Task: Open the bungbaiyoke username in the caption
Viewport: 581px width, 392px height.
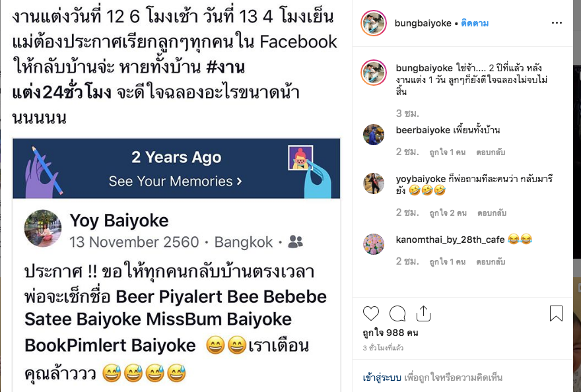Action: tap(425, 68)
